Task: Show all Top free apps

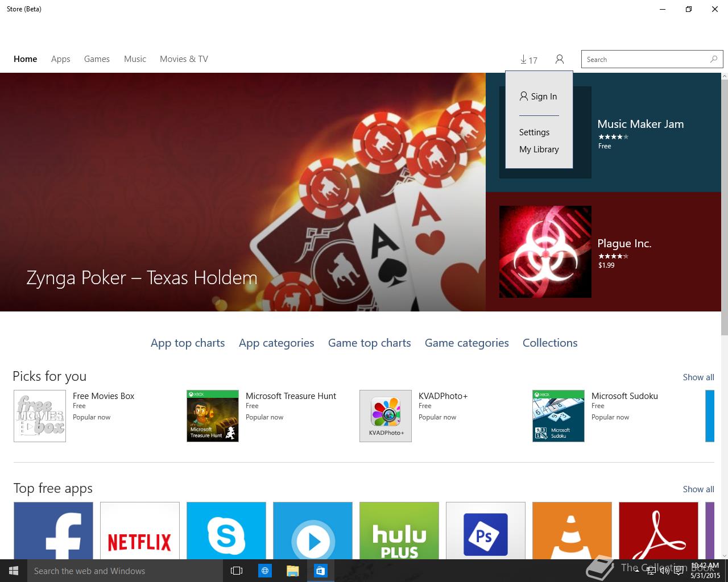Action: pyautogui.click(x=698, y=489)
